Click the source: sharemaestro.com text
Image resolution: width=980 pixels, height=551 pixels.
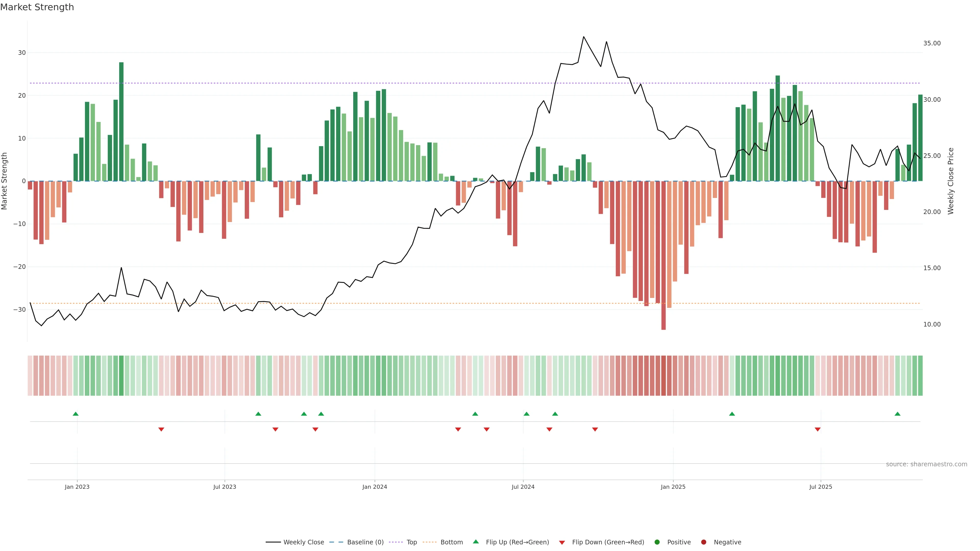click(926, 464)
